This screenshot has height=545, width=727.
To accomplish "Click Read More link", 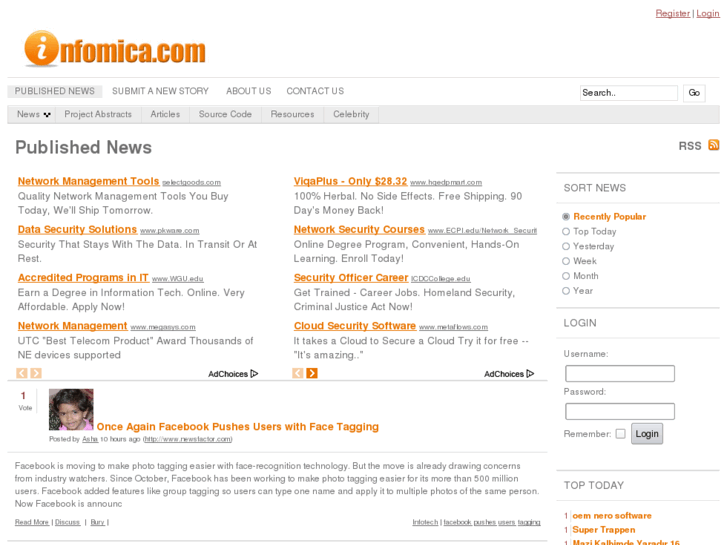I will (x=32, y=522).
